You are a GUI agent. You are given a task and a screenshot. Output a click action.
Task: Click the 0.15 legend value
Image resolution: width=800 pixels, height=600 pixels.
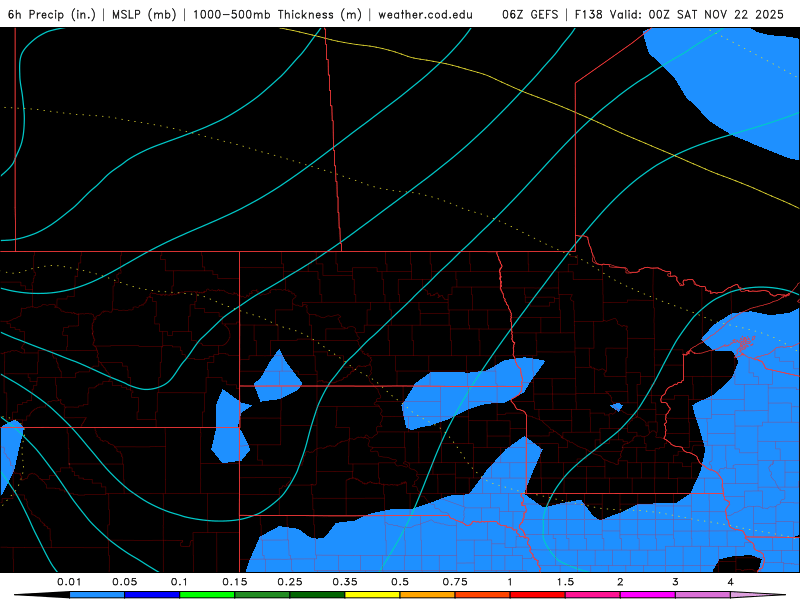235,582
